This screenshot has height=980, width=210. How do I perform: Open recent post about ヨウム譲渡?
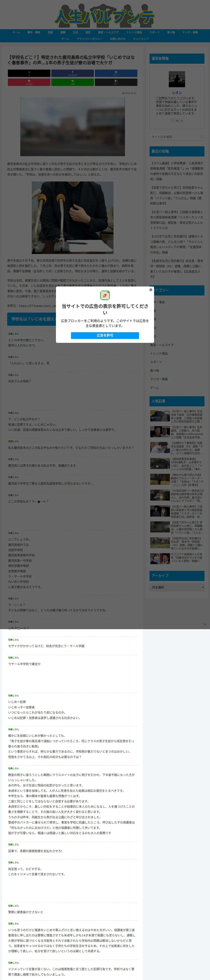[177, 171]
